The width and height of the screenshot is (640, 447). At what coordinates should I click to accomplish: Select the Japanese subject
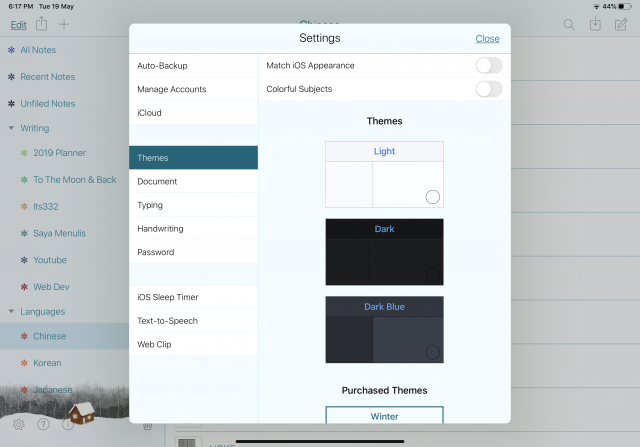pyautogui.click(x=53, y=390)
